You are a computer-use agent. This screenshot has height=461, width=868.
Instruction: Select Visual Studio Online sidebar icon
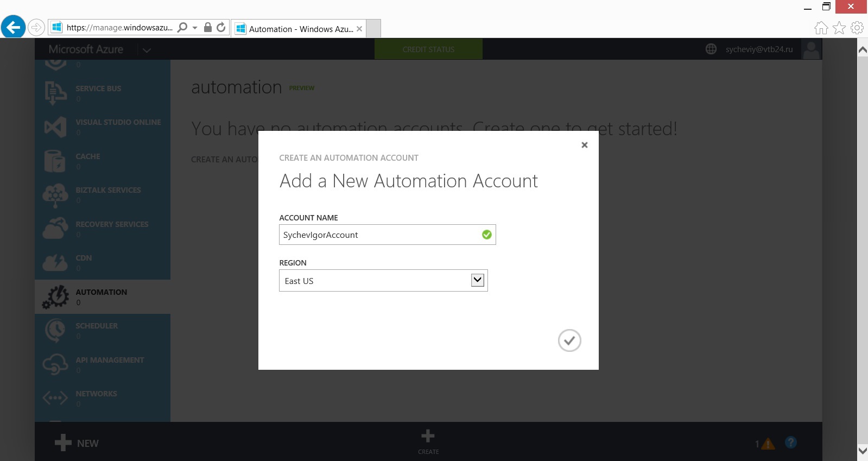click(55, 128)
